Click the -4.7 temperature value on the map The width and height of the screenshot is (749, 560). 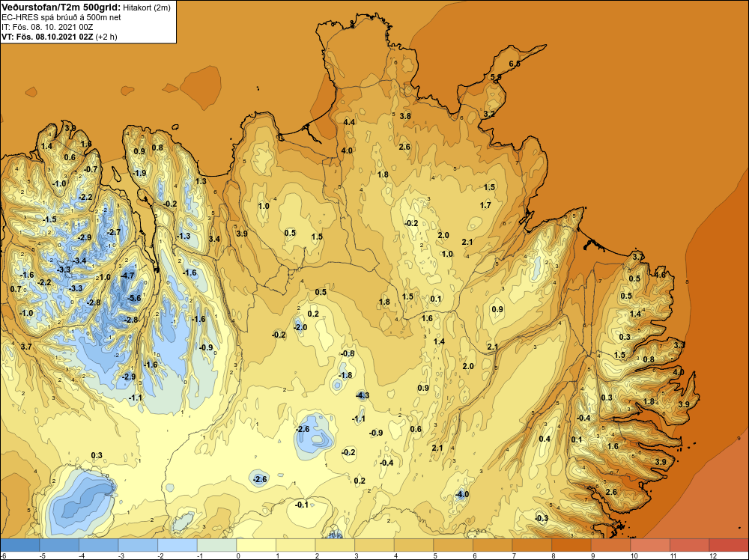click(x=127, y=276)
